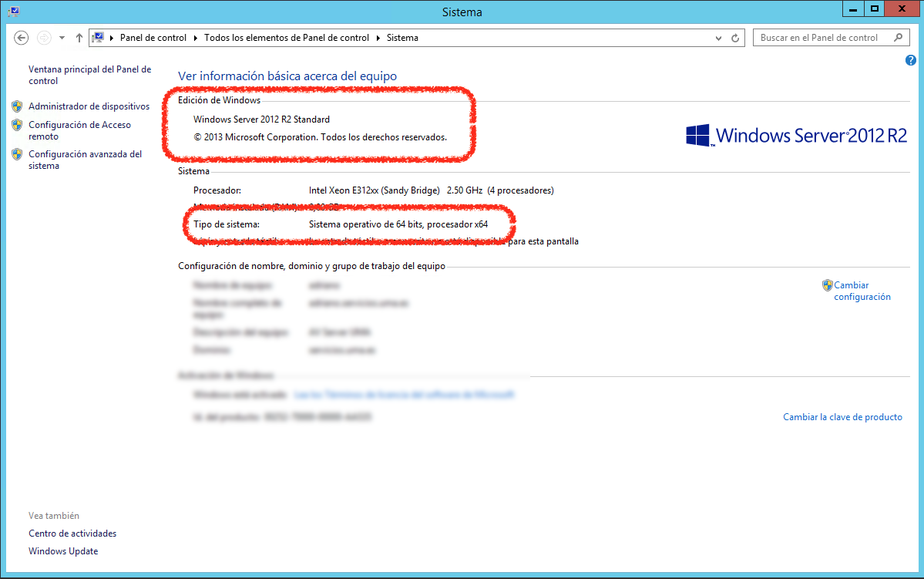
Task: Expand chevron before Panel de control breadcrumb
Action: coord(112,38)
